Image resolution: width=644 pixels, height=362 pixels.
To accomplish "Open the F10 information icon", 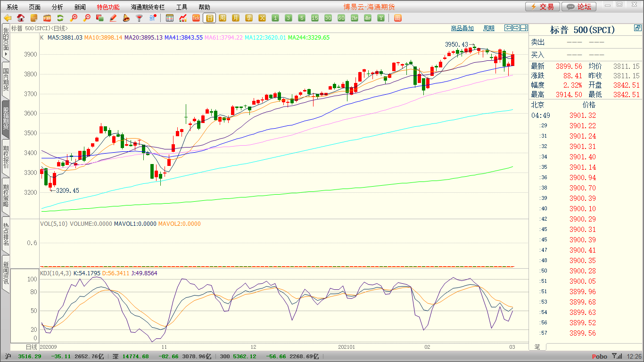I will 47,18.
